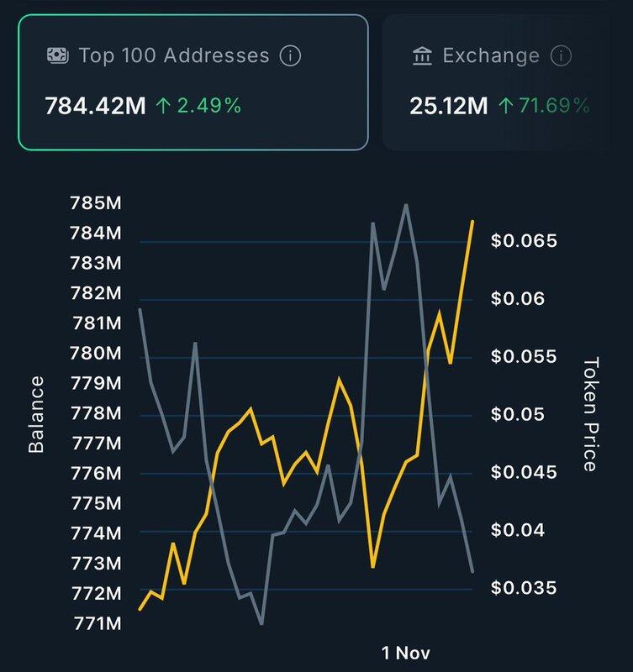This screenshot has width=633, height=672.
Task: Click the Token Price axis title
Action: click(590, 414)
